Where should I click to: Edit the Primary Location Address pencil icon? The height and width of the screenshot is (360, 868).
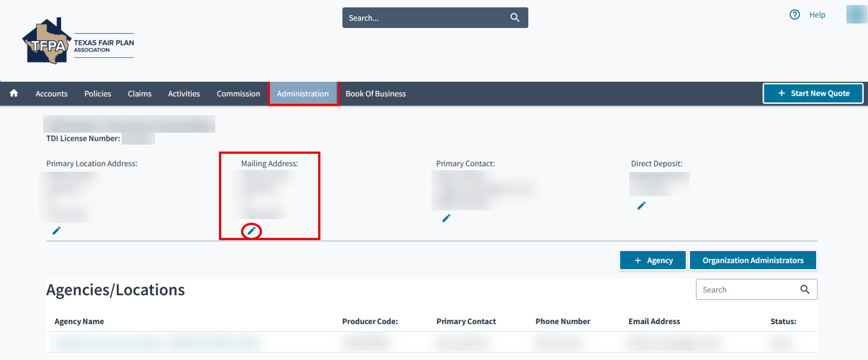pyautogui.click(x=56, y=231)
